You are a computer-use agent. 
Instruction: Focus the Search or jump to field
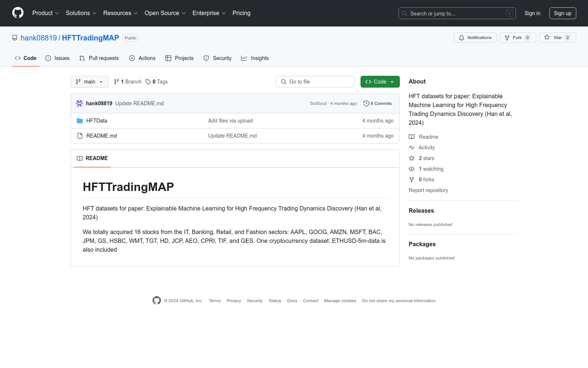pos(457,13)
